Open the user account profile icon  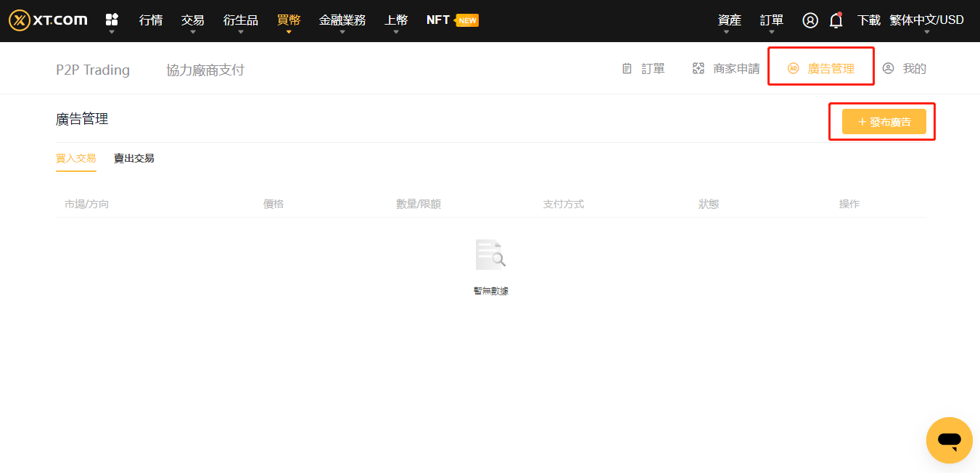click(810, 20)
